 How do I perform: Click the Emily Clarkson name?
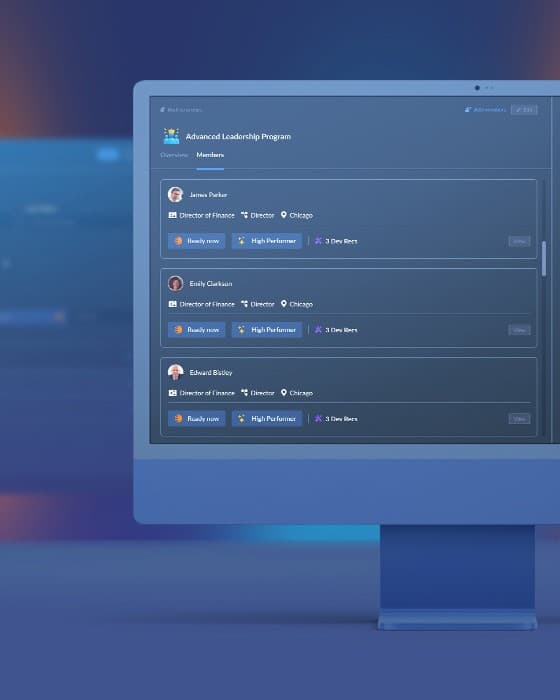211,284
